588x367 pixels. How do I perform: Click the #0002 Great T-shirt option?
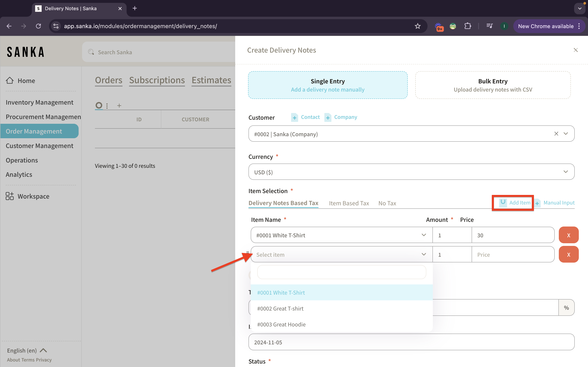(x=281, y=308)
